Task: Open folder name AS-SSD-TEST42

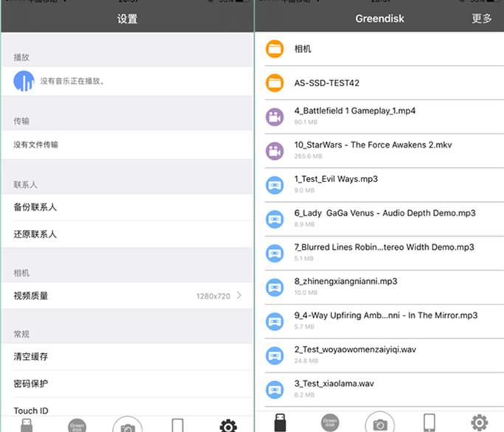Action: pyautogui.click(x=327, y=83)
